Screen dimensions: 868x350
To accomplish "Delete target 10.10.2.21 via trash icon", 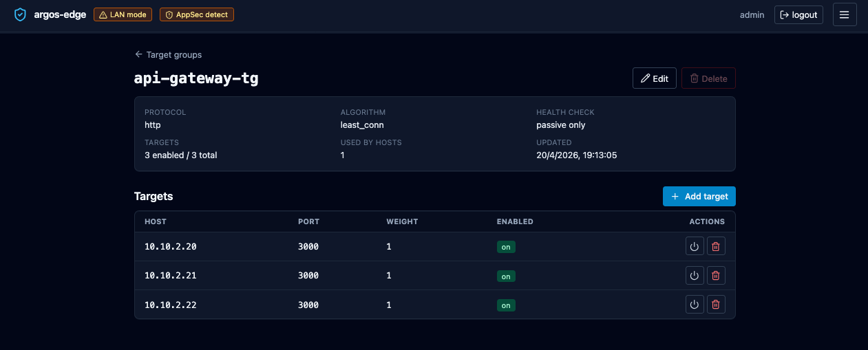I will point(716,276).
